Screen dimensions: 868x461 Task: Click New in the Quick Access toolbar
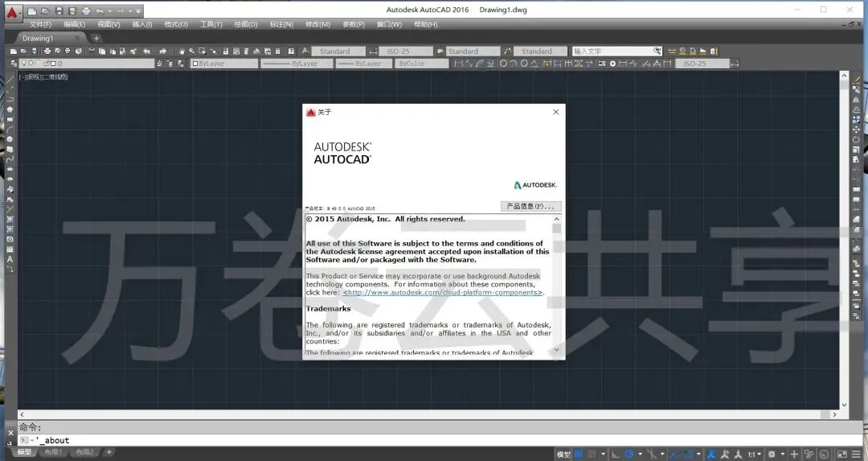(x=32, y=11)
